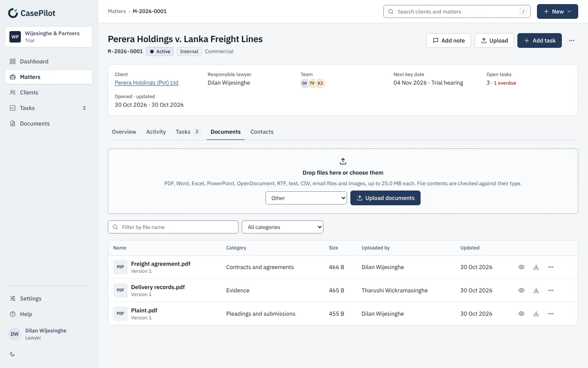Open more actions for Plaint.pdf

pyautogui.click(x=551, y=314)
